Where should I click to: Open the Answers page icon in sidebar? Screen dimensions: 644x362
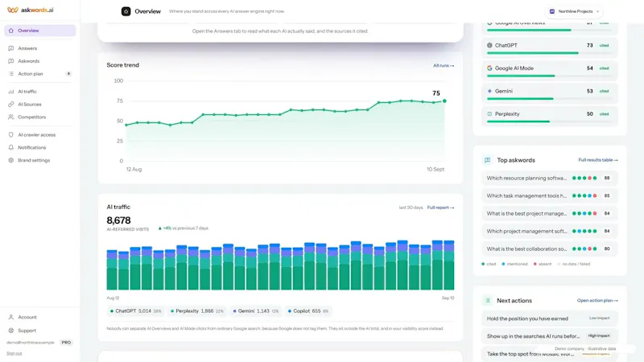tap(11, 48)
